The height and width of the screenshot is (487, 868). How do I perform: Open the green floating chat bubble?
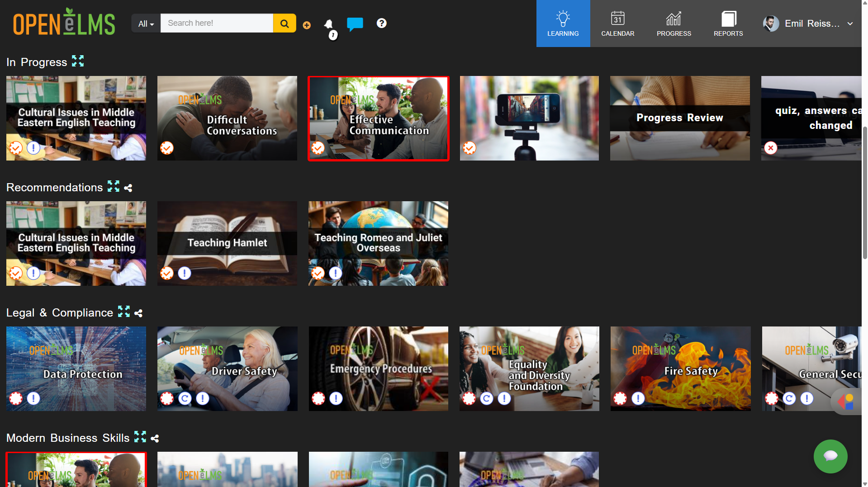(830, 456)
